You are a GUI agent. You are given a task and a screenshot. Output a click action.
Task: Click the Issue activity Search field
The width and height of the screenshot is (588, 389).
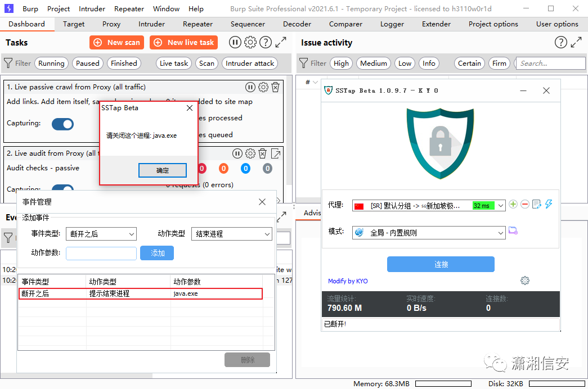[551, 64]
